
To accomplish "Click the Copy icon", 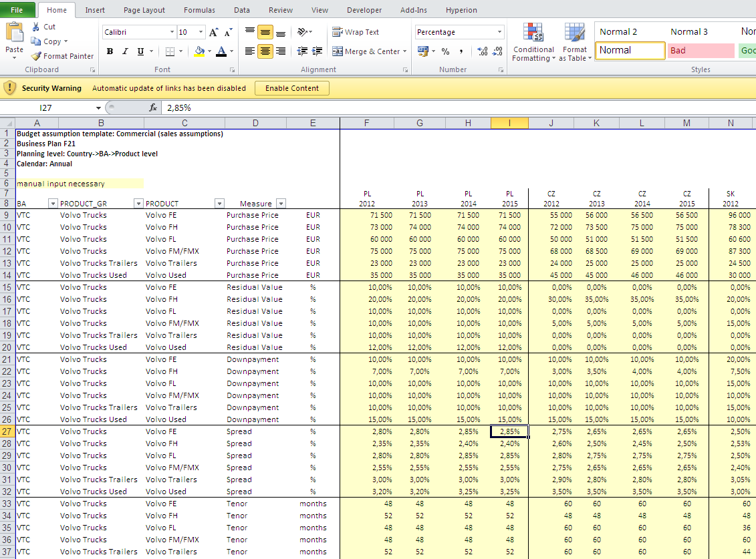I will (x=35, y=41).
